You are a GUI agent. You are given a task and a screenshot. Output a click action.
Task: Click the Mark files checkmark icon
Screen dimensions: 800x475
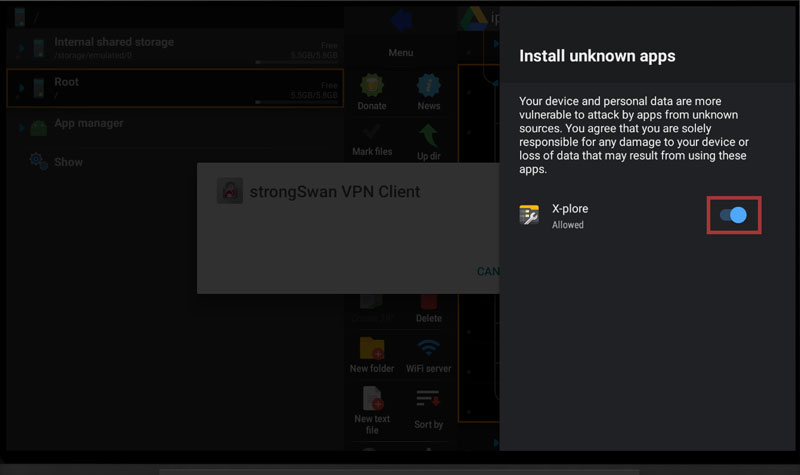372,132
